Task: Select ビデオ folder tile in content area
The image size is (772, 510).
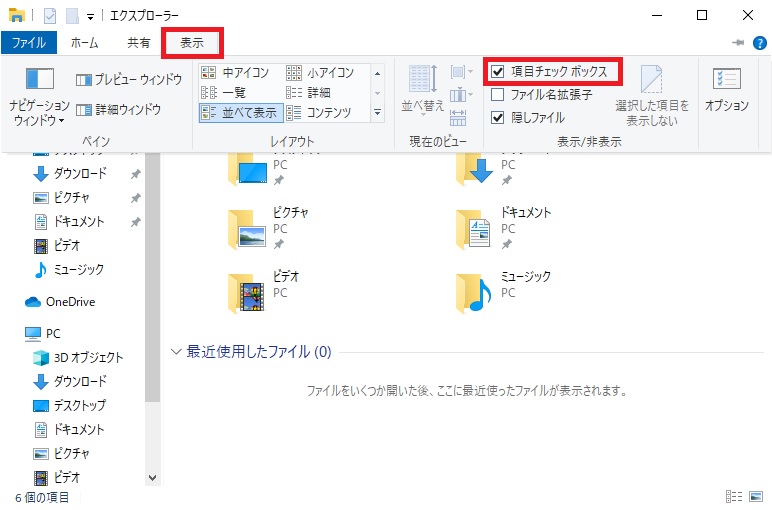Action: [263, 292]
